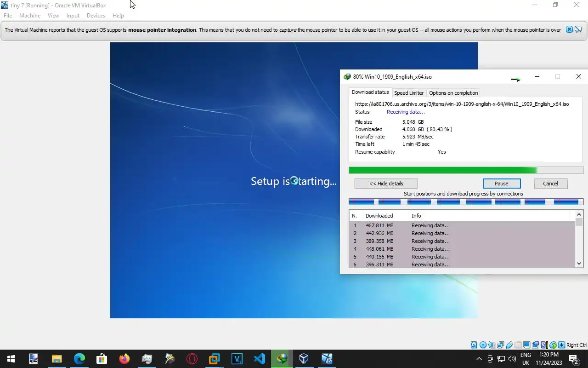This screenshot has height=368, width=588.
Task: Open Internet Download Manager taskbar icon
Action: 282,359
